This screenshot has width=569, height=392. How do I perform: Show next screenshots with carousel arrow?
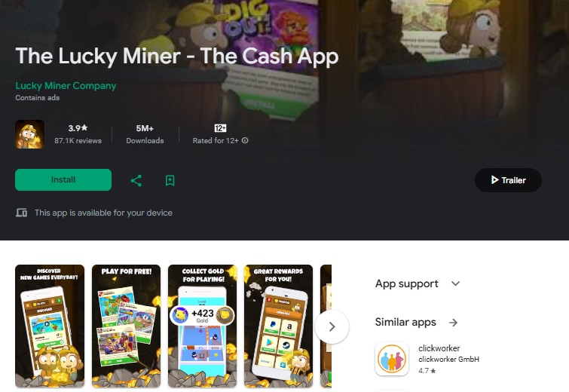(x=332, y=326)
